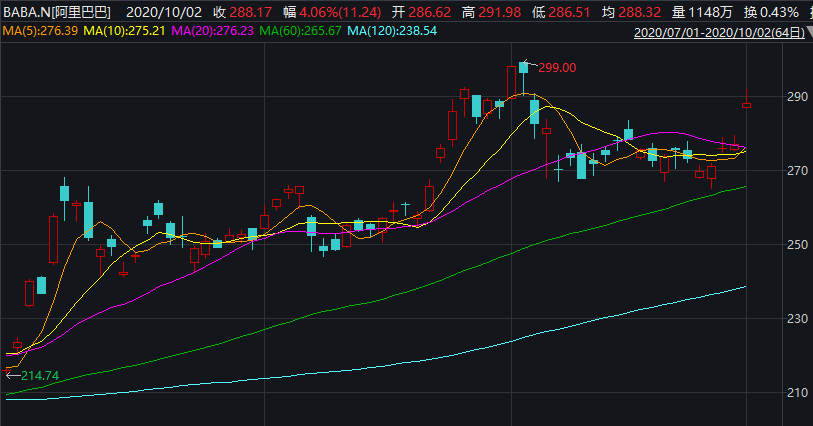
Task: Select the latest candlestick near 290
Action: click(746, 104)
